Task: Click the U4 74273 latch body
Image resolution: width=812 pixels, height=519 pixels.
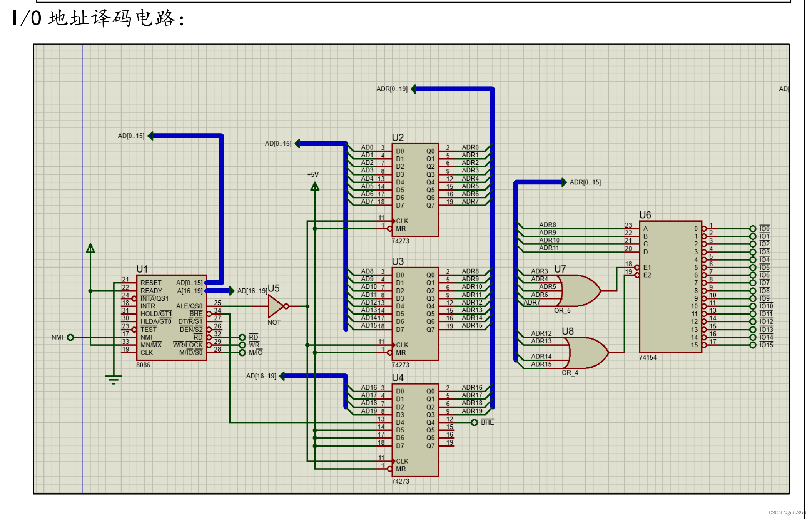Action: [415, 430]
